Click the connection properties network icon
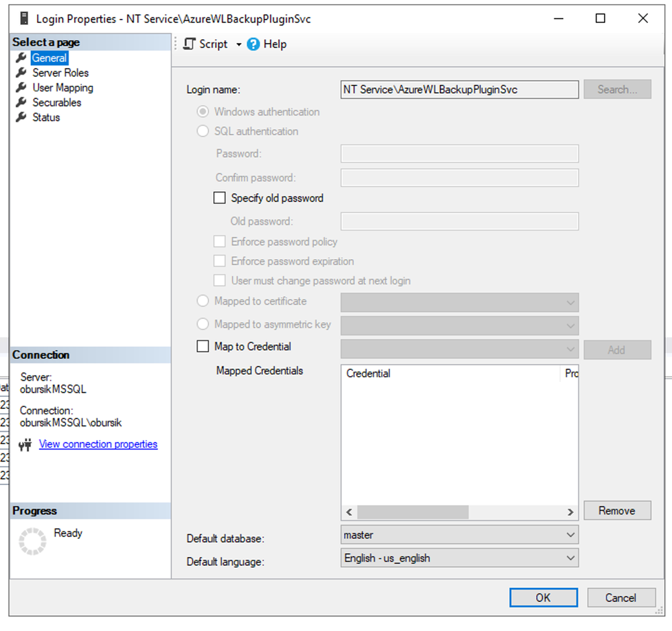Viewport: 672px width, 631px height. (x=26, y=445)
